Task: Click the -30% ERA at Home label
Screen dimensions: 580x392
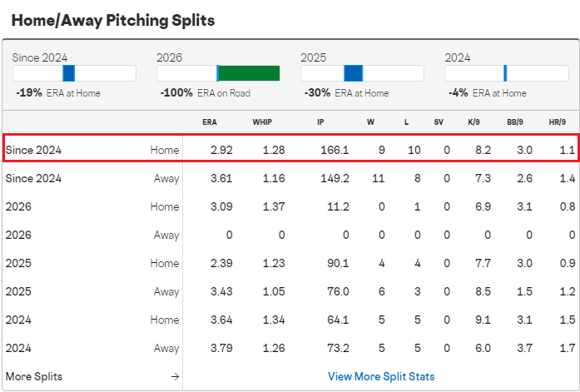Action: pos(345,93)
